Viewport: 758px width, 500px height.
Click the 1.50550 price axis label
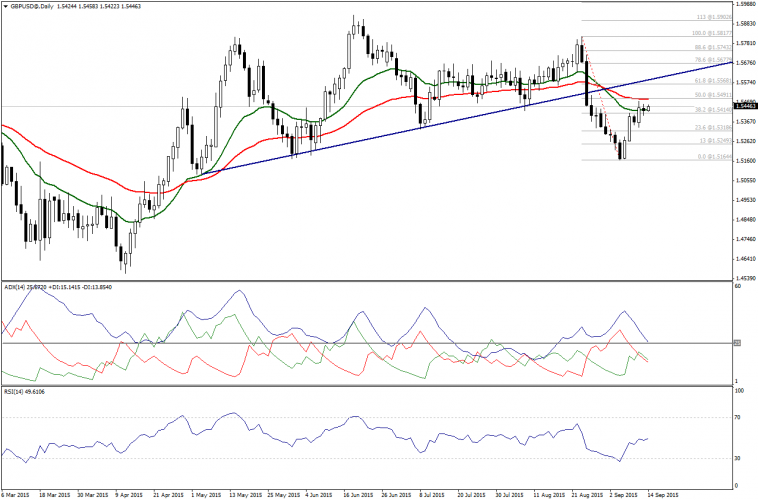pyautogui.click(x=745, y=180)
